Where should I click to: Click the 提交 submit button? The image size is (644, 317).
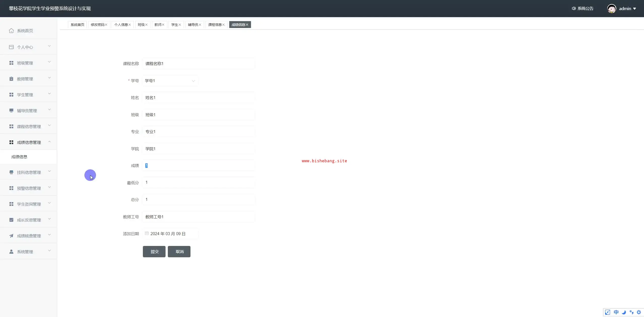tap(154, 251)
